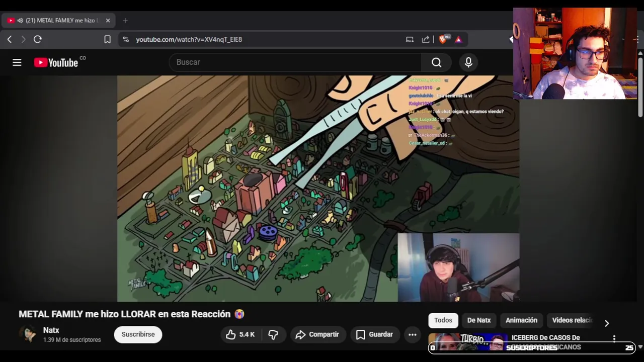This screenshot has height=362, width=644.
Task: Open the Natx channel name link
Action: coord(51,330)
